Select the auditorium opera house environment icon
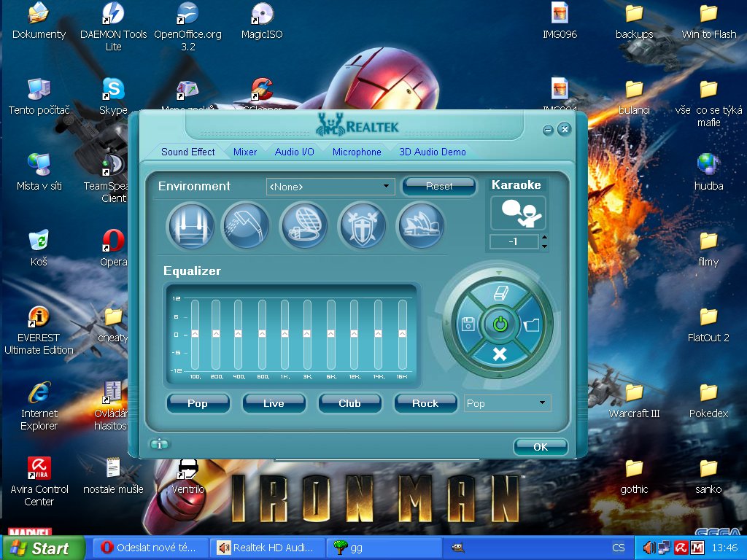The width and height of the screenshot is (747, 560). pyautogui.click(x=420, y=226)
